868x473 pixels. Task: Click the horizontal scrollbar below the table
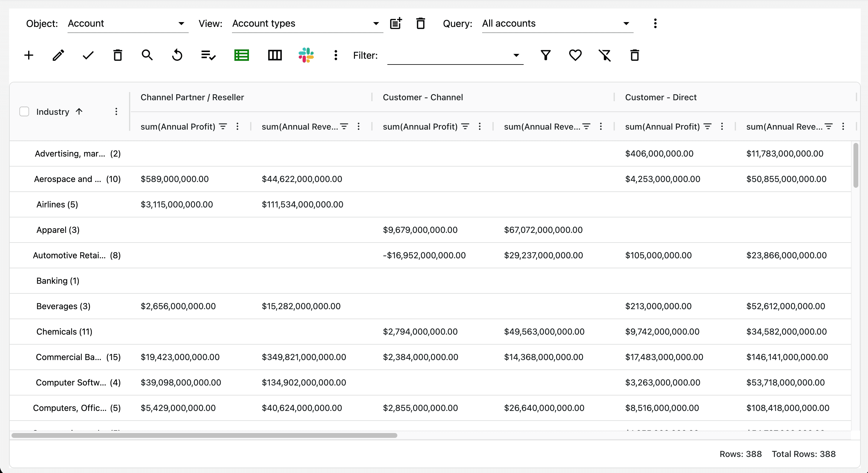pos(204,435)
